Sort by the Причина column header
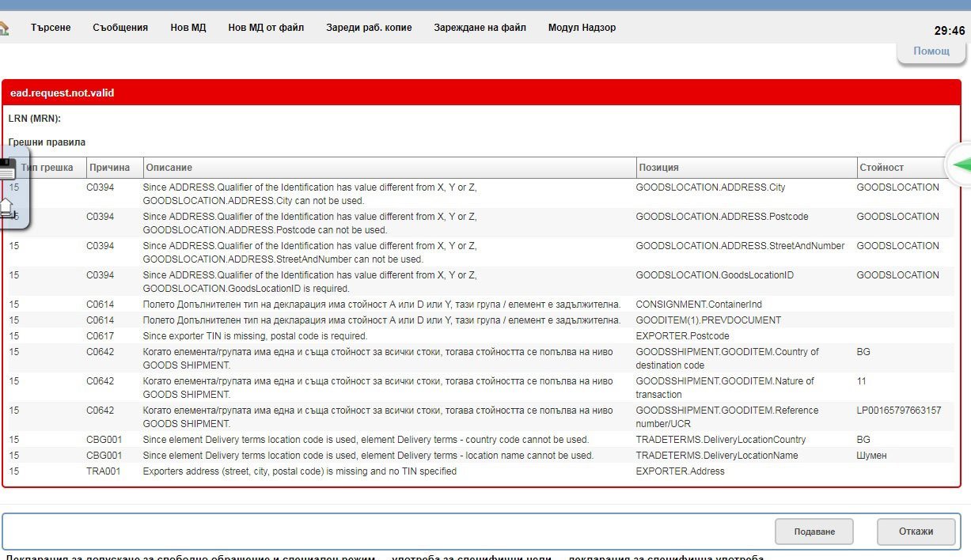This screenshot has width=971, height=560. pos(110,168)
